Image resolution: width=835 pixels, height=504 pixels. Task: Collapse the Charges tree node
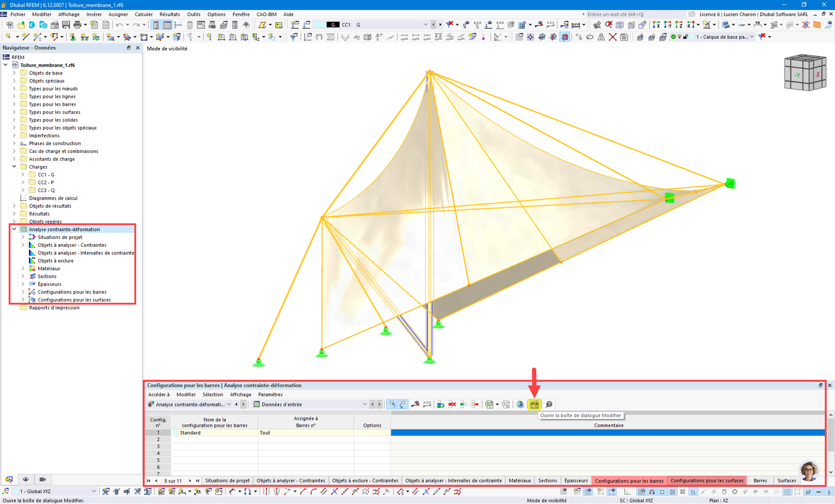tap(14, 167)
